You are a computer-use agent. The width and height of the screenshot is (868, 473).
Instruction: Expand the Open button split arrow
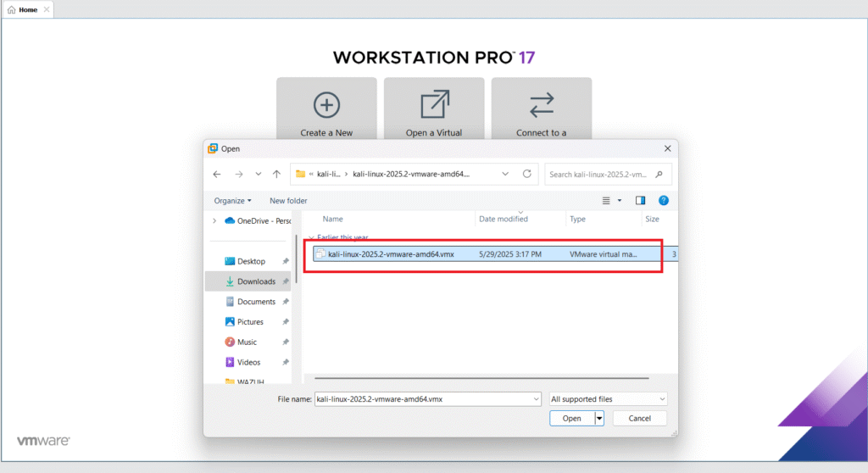coord(599,418)
